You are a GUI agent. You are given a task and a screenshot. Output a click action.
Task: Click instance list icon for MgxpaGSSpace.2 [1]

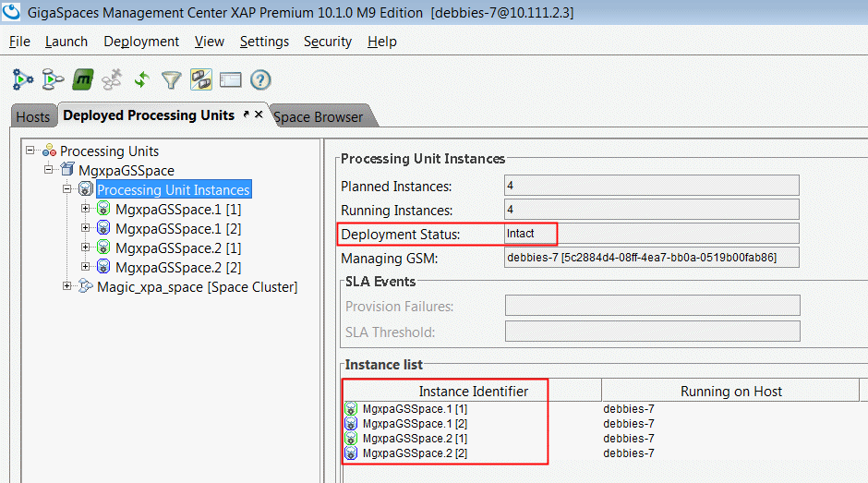pyautogui.click(x=351, y=438)
